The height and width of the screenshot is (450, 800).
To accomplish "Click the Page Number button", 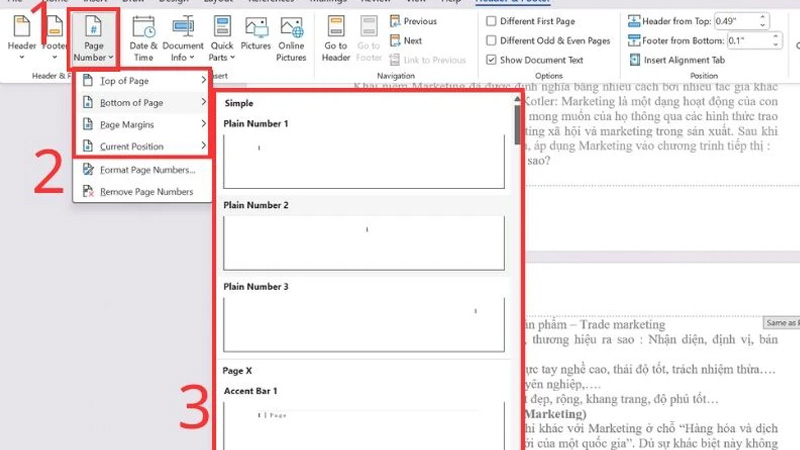I will pos(93,39).
